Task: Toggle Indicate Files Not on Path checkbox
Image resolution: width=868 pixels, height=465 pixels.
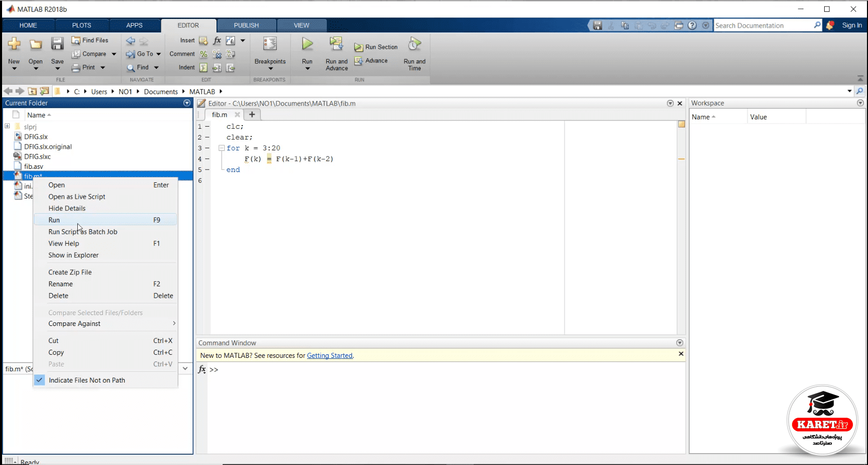Action: [x=40, y=380]
